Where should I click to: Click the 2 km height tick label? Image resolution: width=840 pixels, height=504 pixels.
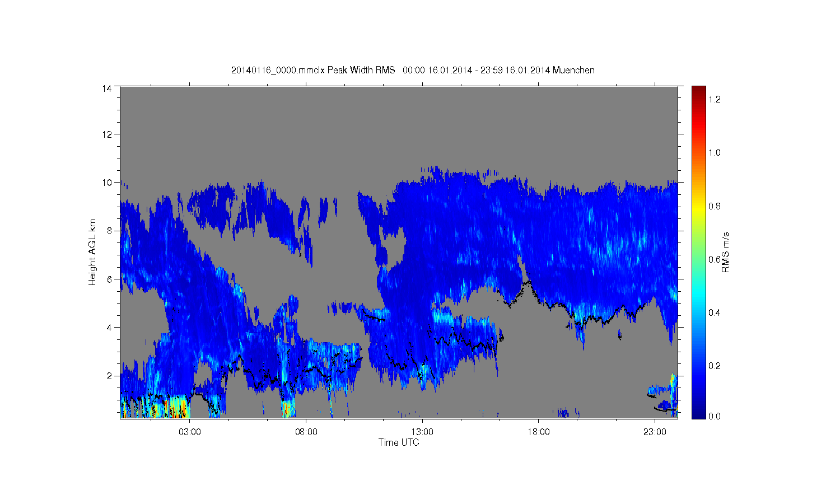pos(109,375)
